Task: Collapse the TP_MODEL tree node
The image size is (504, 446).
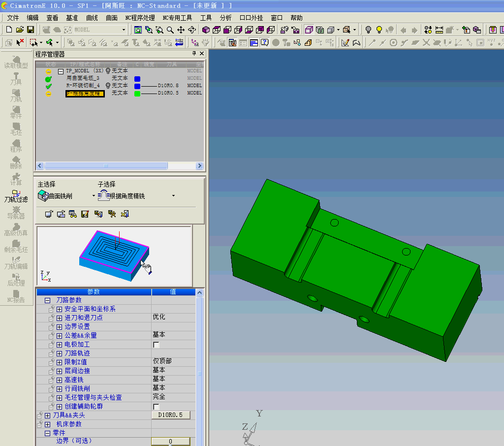Action: pos(61,71)
